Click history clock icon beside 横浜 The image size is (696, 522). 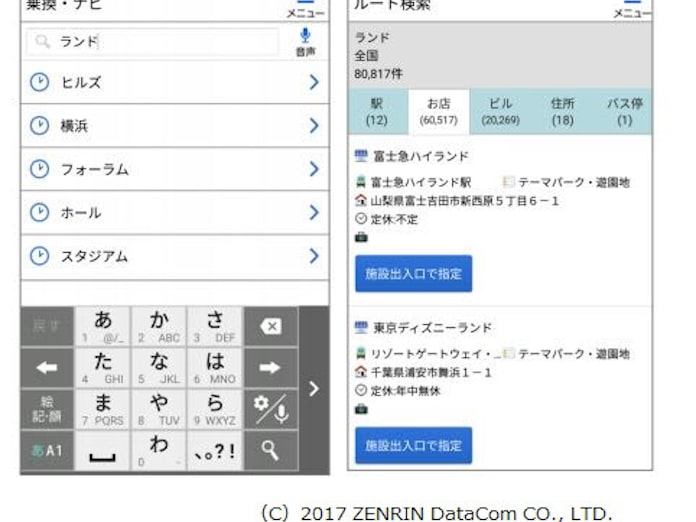click(x=40, y=126)
